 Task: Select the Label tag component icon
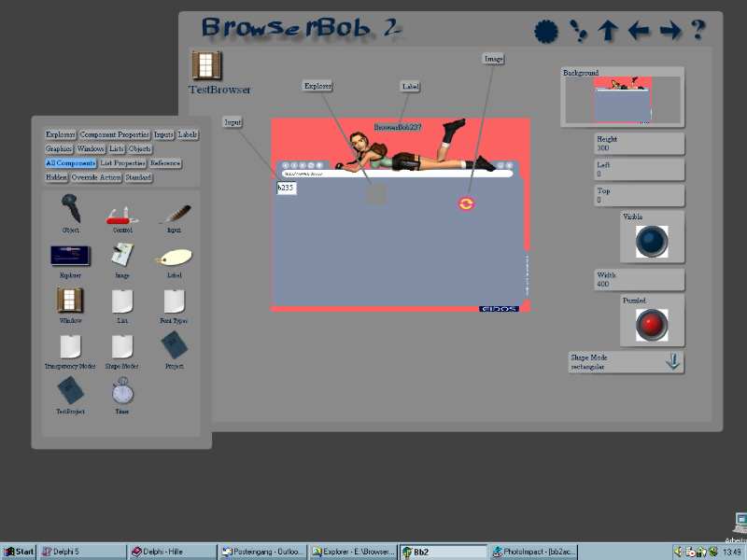[174, 258]
